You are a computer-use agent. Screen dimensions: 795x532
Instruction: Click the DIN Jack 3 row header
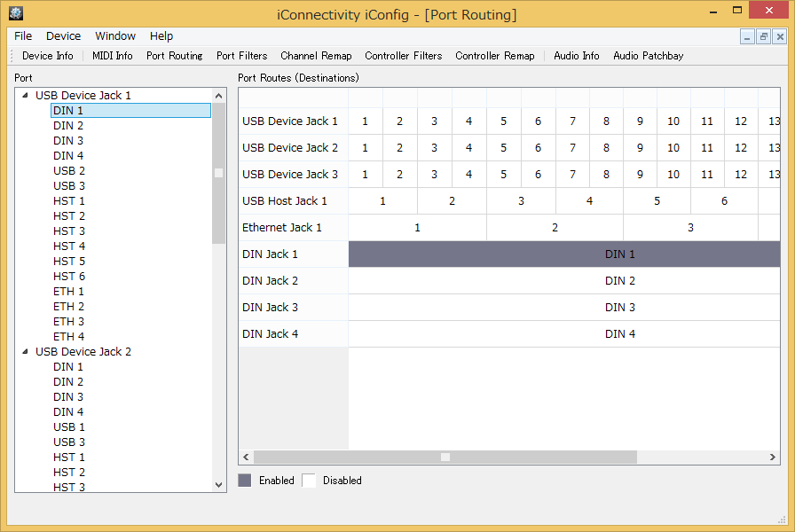click(294, 308)
